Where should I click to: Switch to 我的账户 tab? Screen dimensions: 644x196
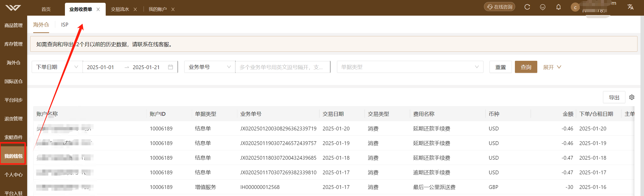[x=158, y=9]
